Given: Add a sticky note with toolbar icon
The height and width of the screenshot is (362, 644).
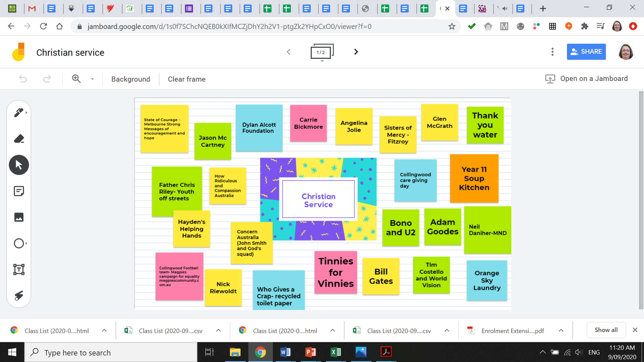Looking at the screenshot, I should (x=19, y=191).
